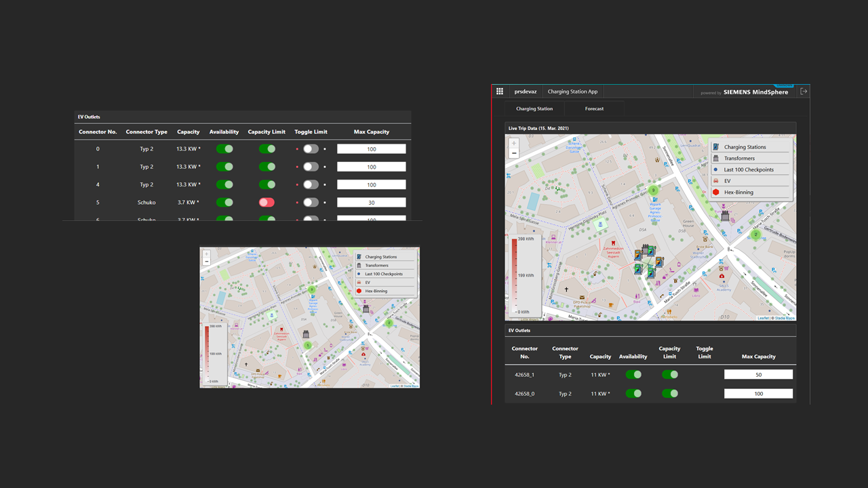Toggle Capacity Limit for connector 42658_0
This screenshot has width=868, height=488.
pyautogui.click(x=669, y=394)
